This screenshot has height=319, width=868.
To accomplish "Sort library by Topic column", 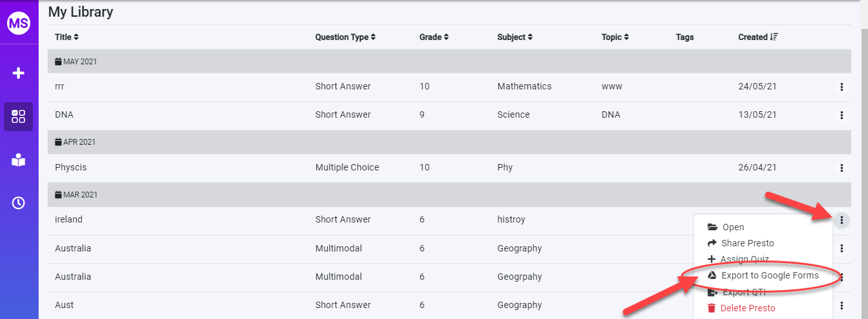I will [615, 37].
